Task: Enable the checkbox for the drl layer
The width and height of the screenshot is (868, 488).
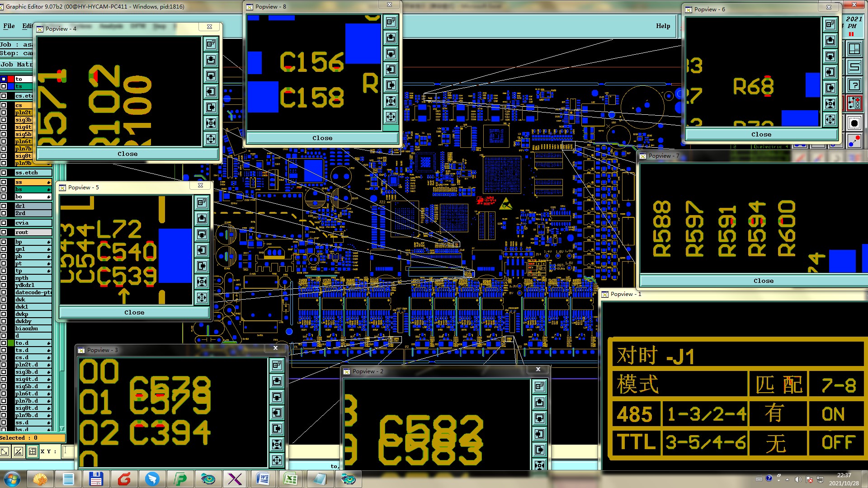Action: coord(4,206)
